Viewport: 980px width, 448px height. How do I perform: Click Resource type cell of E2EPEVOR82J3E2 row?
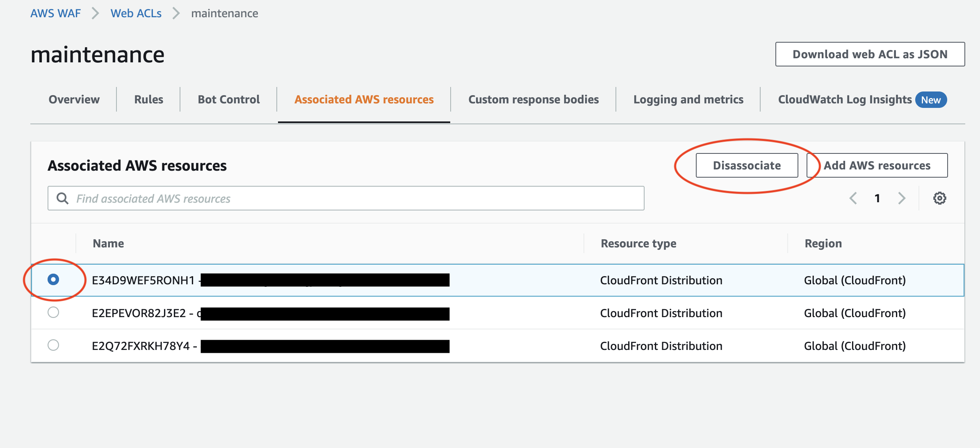661,313
